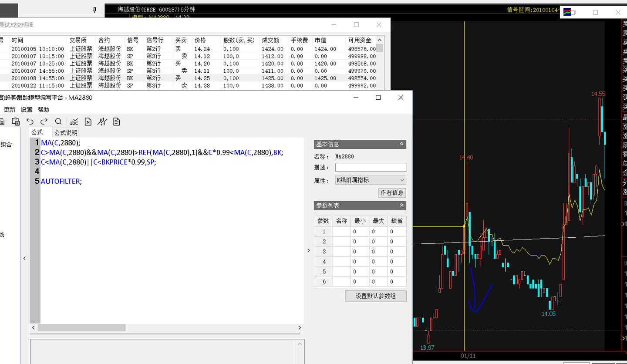Click the N document icon in toolbar
627x364 pixels.
coord(88,121)
